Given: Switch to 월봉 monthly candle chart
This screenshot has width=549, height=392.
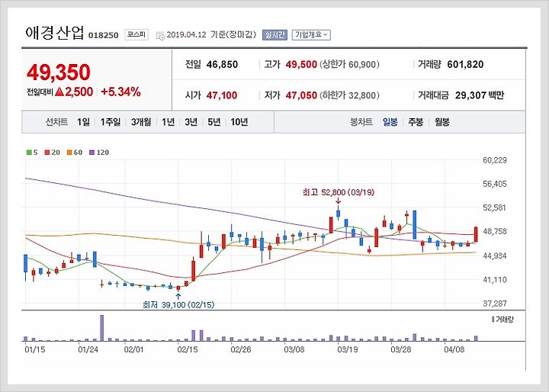Looking at the screenshot, I should click(441, 122).
